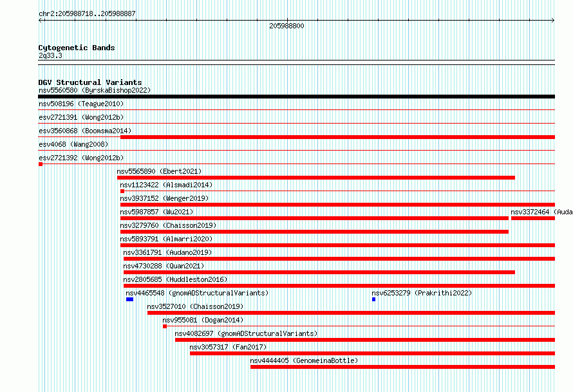Select the nsv5893791 red bar
Image resolution: width=573 pixels, height=392 pixels.
click(337, 245)
